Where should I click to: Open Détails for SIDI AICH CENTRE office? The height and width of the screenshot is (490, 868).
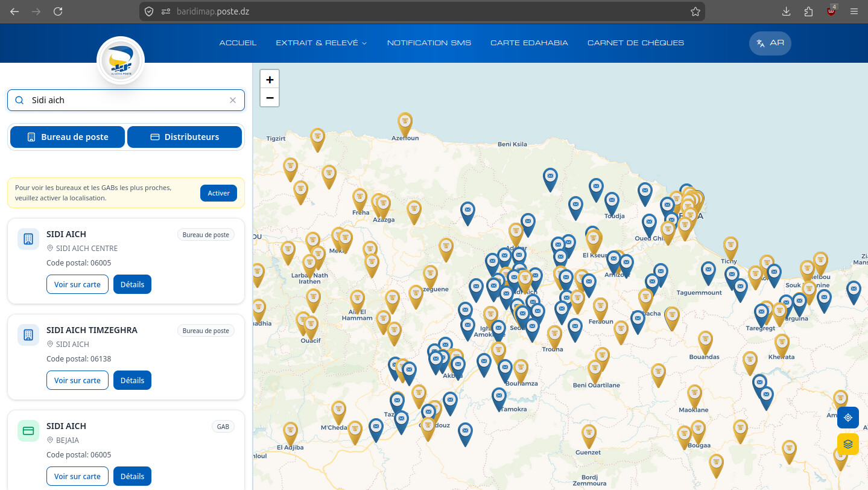132,284
